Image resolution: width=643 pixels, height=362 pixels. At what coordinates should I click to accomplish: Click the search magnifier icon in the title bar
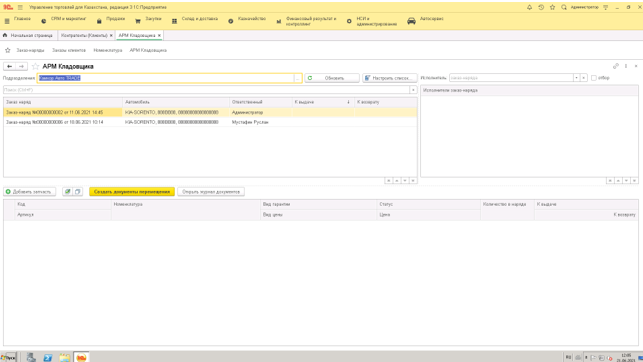564,7
